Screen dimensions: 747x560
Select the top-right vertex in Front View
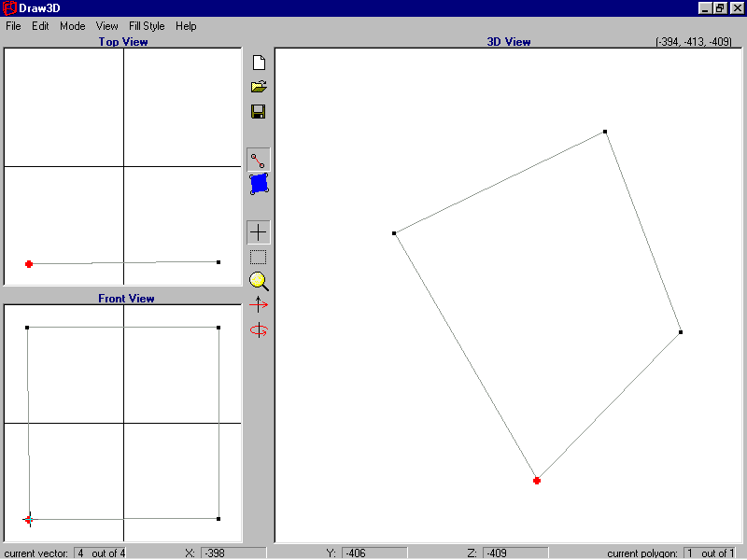(218, 328)
